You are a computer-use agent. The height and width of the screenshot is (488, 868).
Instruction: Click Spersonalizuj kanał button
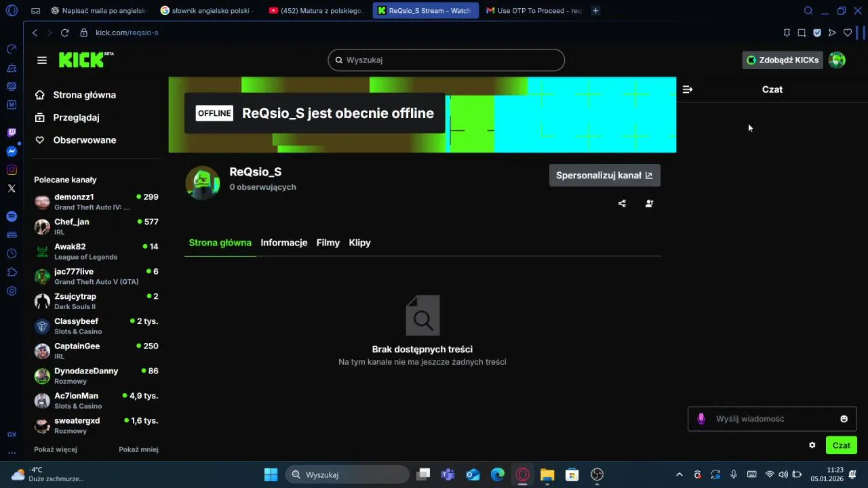point(604,176)
